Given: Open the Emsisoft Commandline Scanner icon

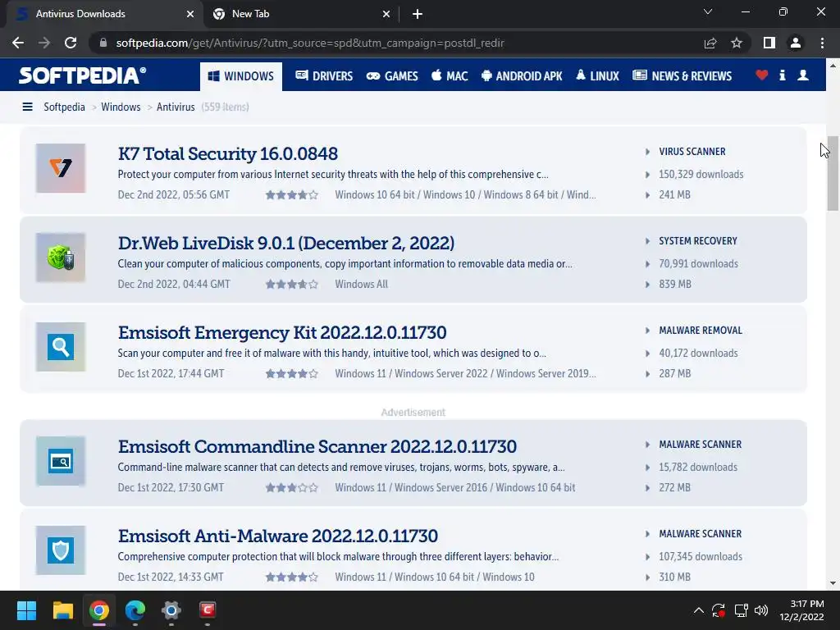Looking at the screenshot, I should pos(61,461).
